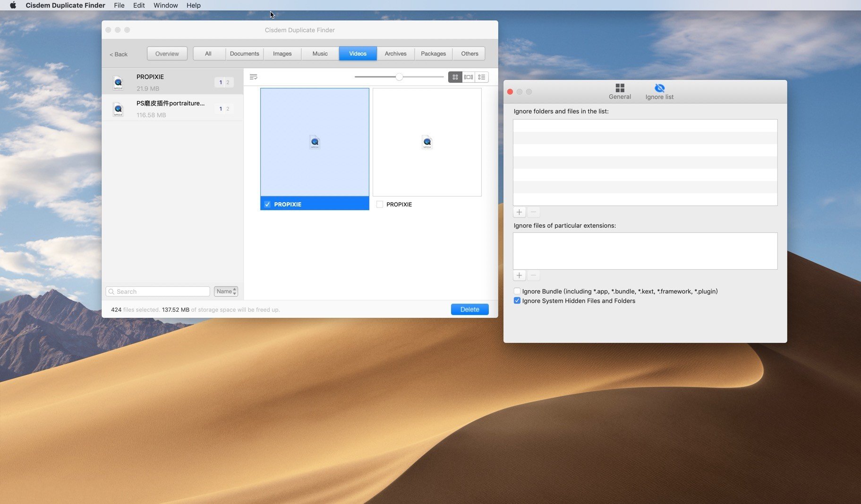Open the Name sort dropdown
The height and width of the screenshot is (504, 861).
pos(226,291)
